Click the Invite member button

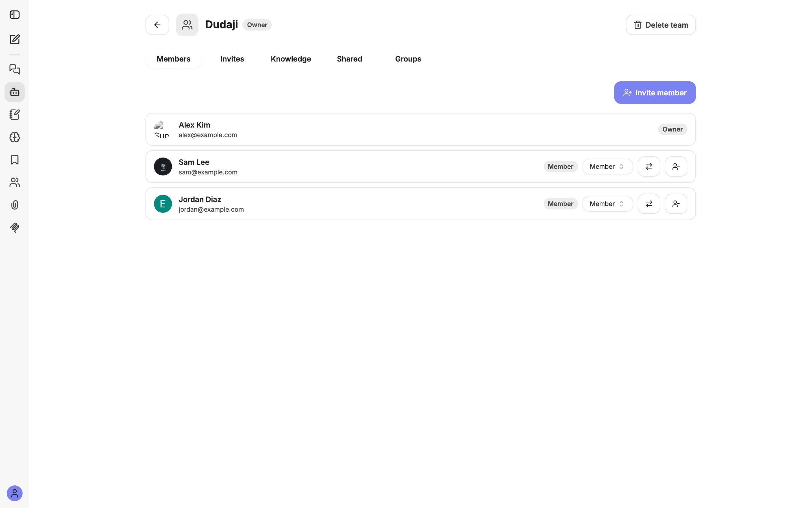655,93
